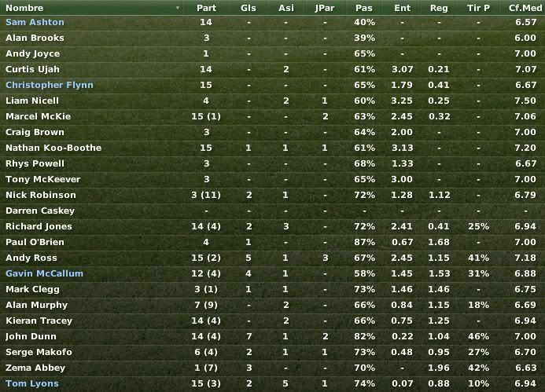Click the Asi column header
Viewport: 545px width, 392px height.
pyautogui.click(x=285, y=8)
